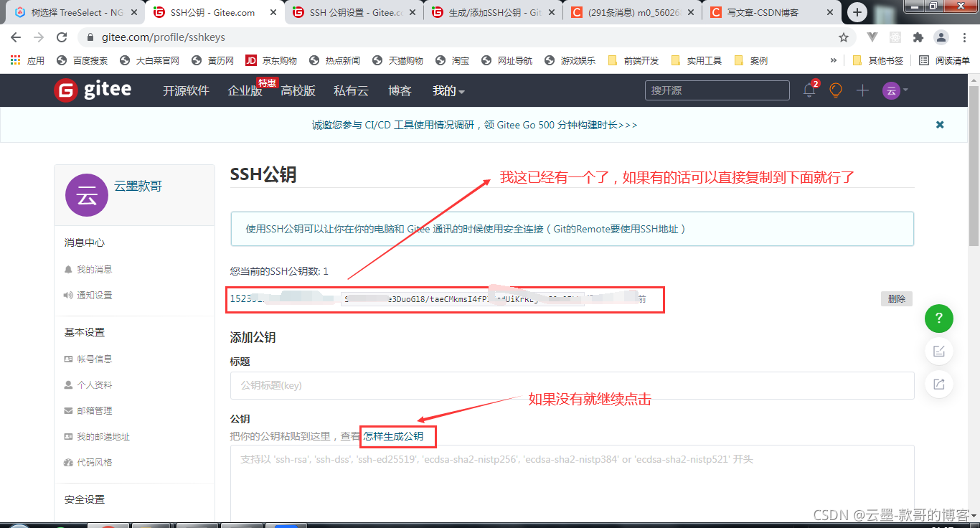Open the 热点新闻 bookmark
The width and height of the screenshot is (980, 528).
[334, 61]
